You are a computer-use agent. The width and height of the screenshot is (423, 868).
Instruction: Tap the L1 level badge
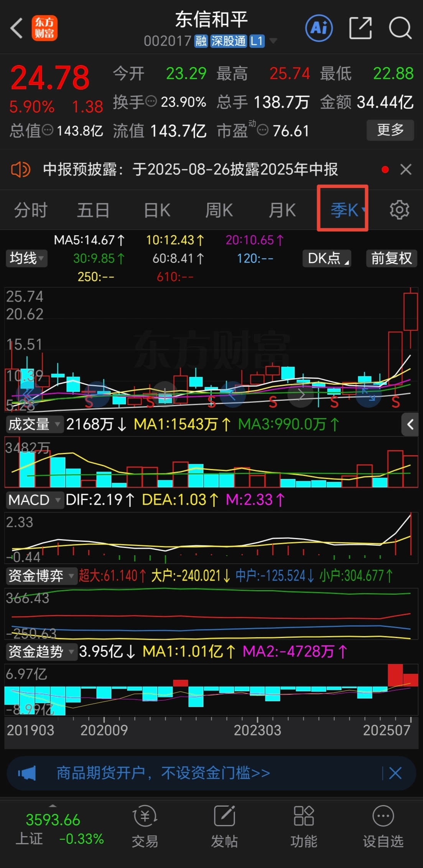point(257,41)
